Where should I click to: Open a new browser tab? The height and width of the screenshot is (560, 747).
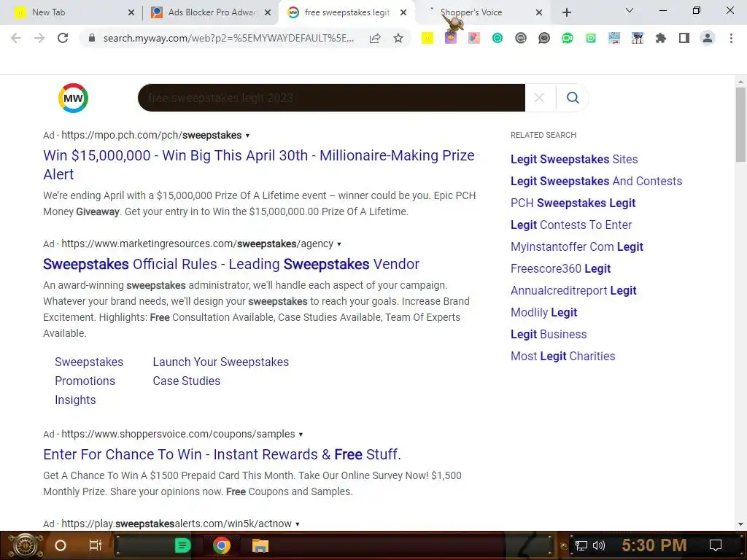(566, 12)
